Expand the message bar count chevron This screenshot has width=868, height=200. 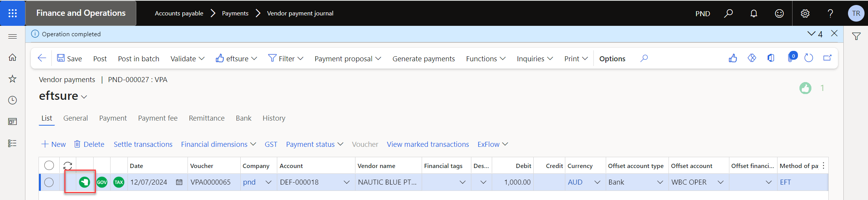click(x=811, y=34)
